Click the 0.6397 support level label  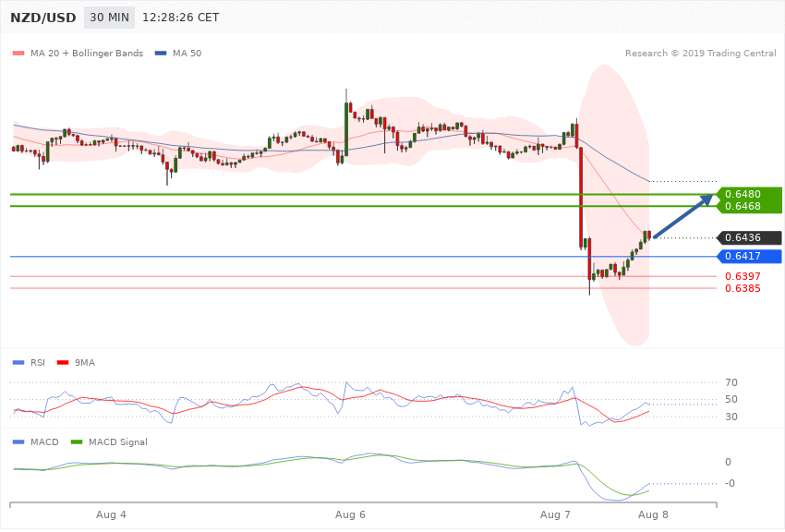click(743, 276)
